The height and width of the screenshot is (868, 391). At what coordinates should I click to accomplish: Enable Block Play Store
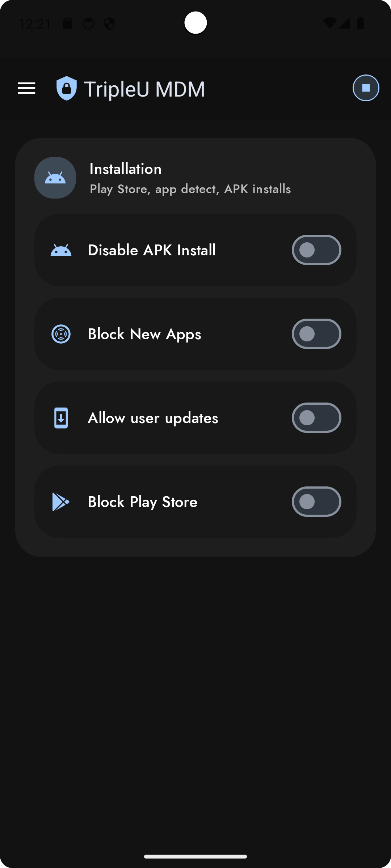coord(316,502)
